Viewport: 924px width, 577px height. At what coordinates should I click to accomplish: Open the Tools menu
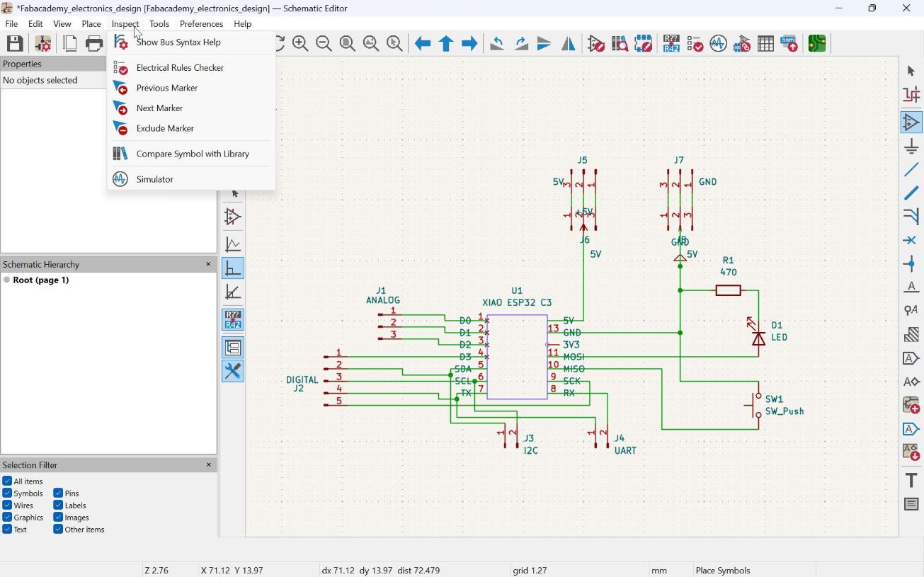[159, 24]
